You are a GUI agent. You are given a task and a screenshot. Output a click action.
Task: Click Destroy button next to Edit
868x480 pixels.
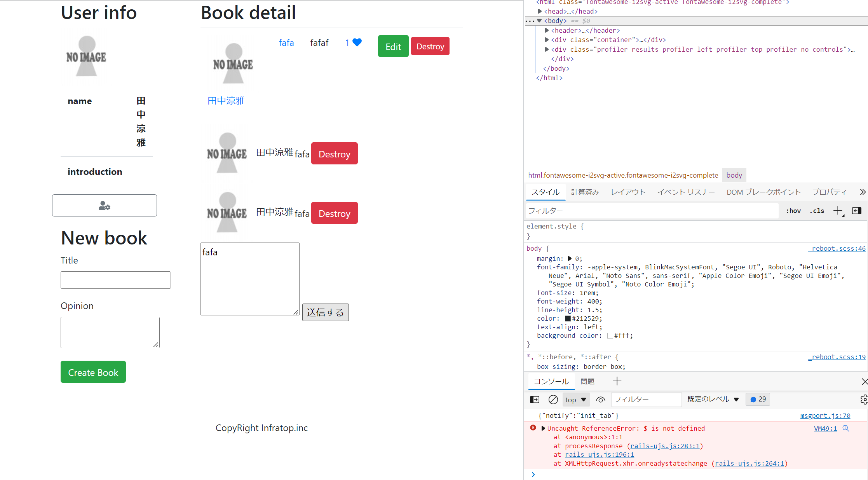[x=430, y=46]
